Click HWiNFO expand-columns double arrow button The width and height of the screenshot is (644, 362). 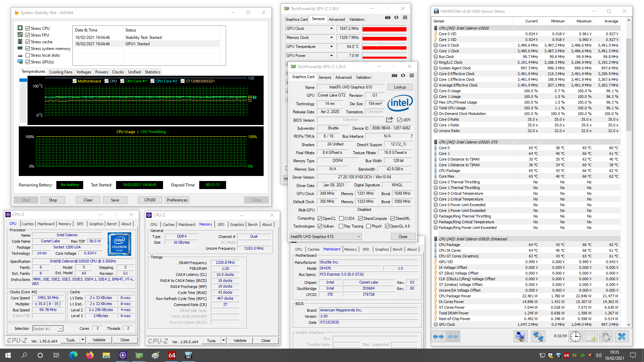pyautogui.click(x=438, y=337)
